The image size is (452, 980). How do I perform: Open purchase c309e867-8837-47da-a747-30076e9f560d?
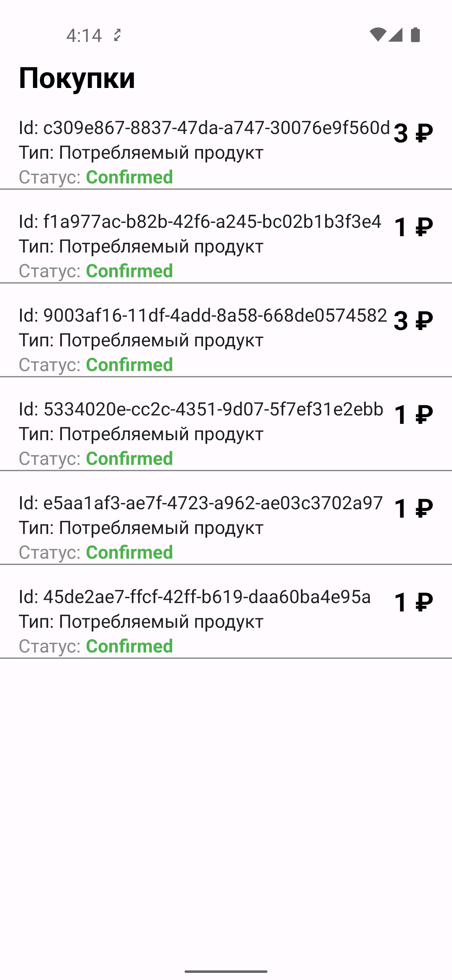pos(226,152)
